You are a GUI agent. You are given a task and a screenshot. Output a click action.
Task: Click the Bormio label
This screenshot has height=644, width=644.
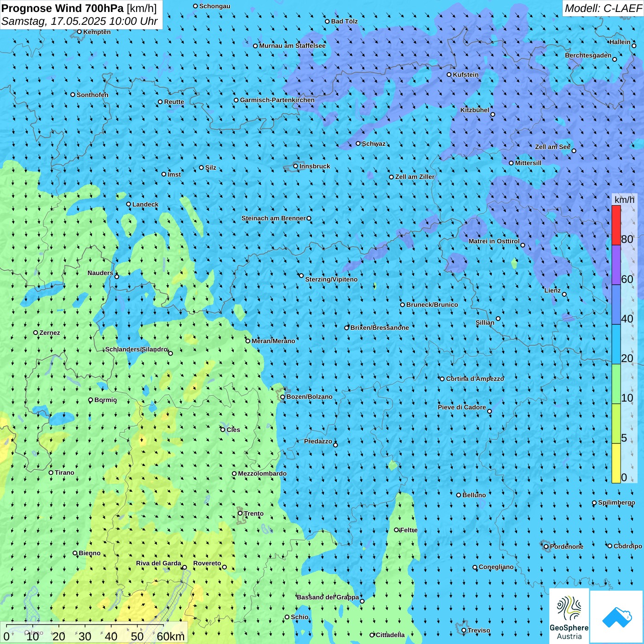tap(105, 400)
